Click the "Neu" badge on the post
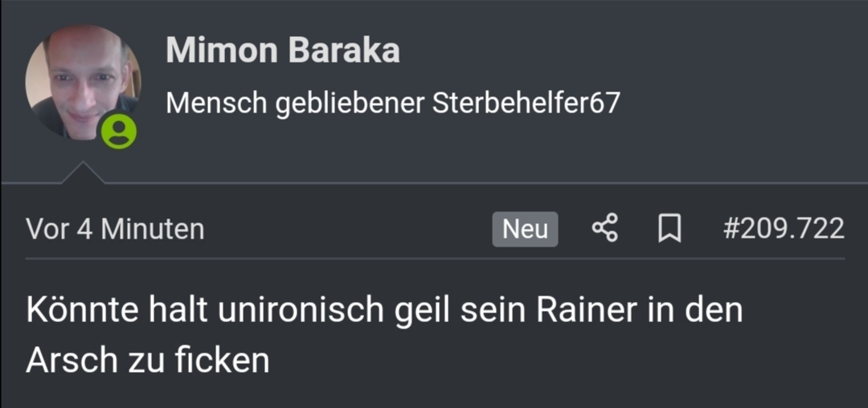This screenshot has height=408, width=868. point(525,229)
